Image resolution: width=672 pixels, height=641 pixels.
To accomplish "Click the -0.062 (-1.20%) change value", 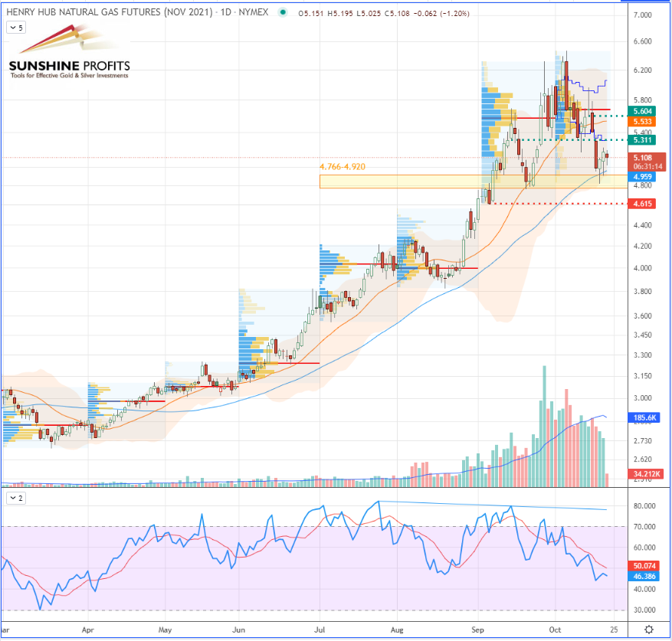I will pos(441,14).
